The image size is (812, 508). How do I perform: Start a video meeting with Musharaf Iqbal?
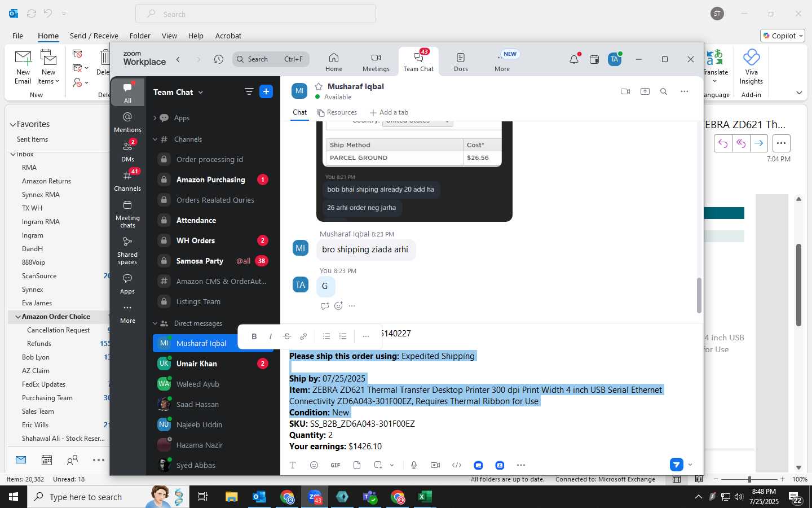(625, 91)
